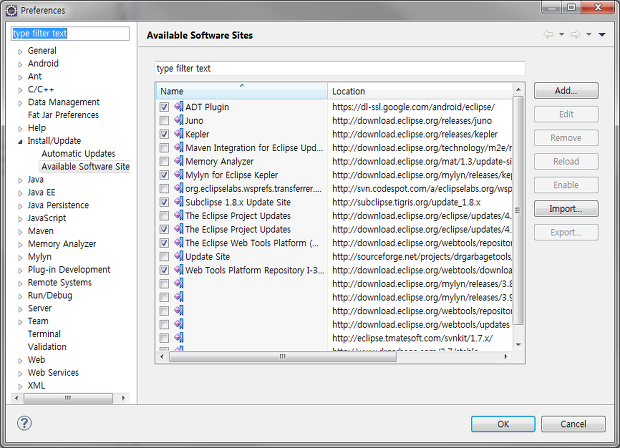
Task: Click the forward navigation arrow icon
Action: pyautogui.click(x=575, y=34)
